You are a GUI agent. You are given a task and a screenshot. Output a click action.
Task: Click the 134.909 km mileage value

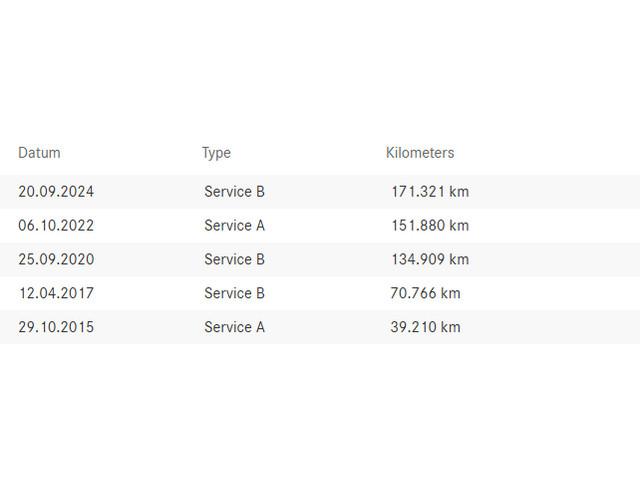pos(430,259)
